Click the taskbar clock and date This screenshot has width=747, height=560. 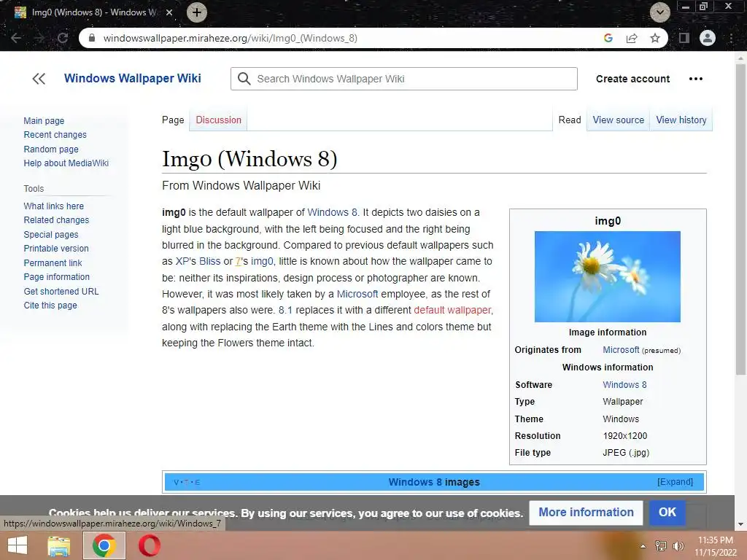pyautogui.click(x=715, y=546)
